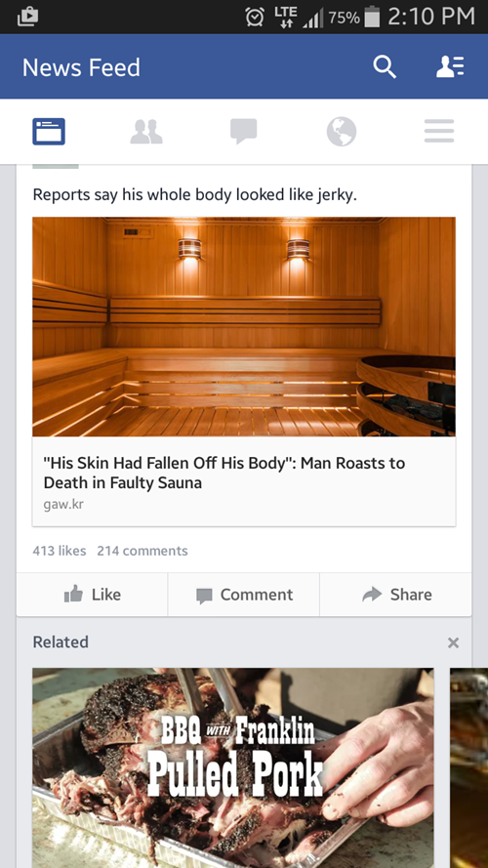The width and height of the screenshot is (488, 868).
Task: Tap the alarm clock status icon
Action: coord(255,18)
